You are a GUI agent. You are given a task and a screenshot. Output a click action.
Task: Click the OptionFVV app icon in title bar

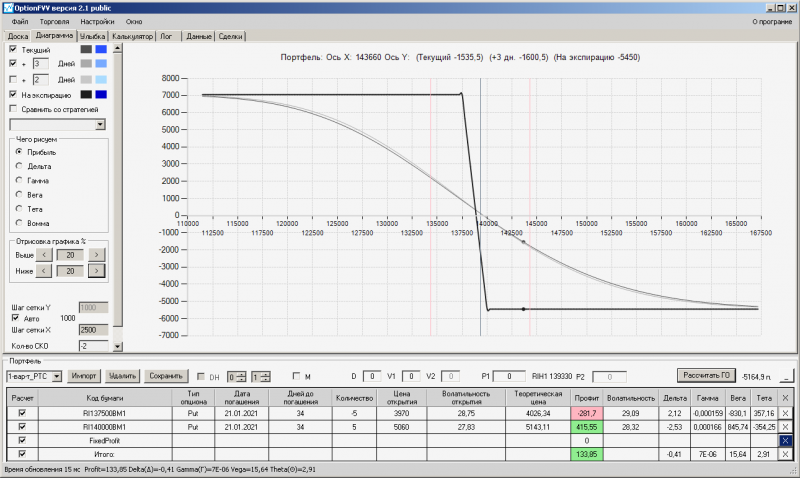pos(8,8)
